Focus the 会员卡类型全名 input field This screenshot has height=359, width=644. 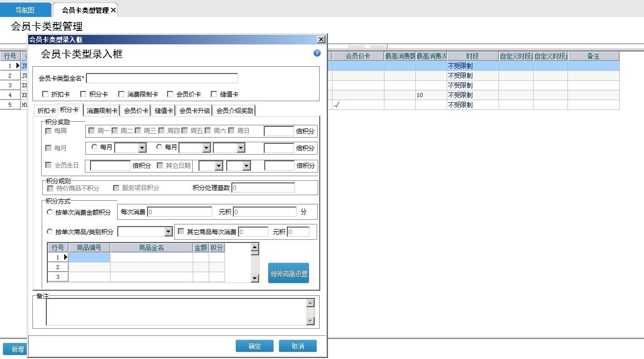coord(162,78)
